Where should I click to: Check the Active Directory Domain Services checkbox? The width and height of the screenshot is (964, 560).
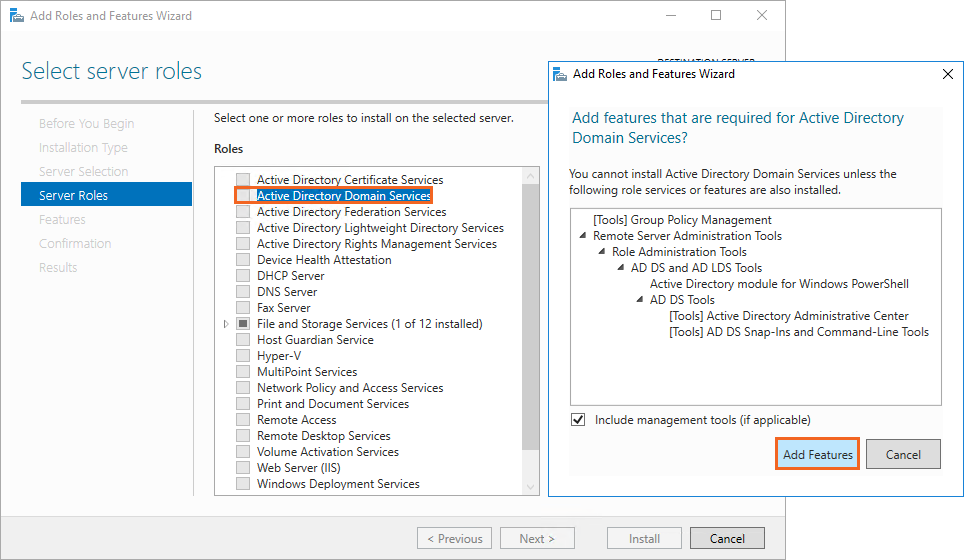[244, 196]
